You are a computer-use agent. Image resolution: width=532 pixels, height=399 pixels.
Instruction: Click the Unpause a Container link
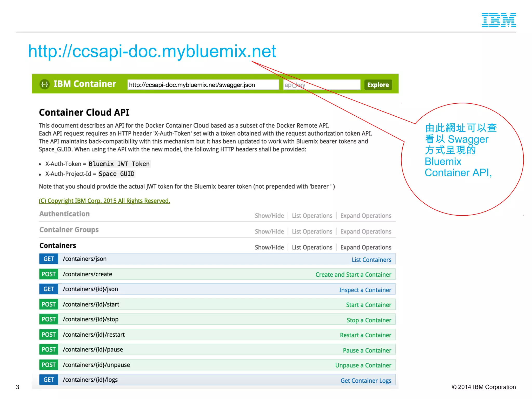(363, 365)
